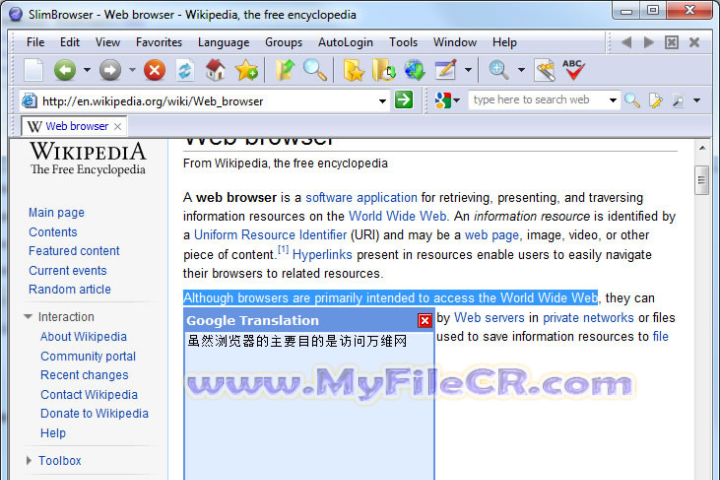720x480 pixels.
Task: Follow the Hyperlinks article link
Action: 322,254
